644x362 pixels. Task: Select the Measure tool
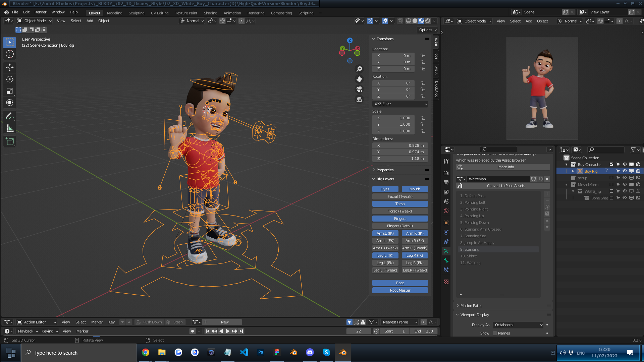[9, 128]
